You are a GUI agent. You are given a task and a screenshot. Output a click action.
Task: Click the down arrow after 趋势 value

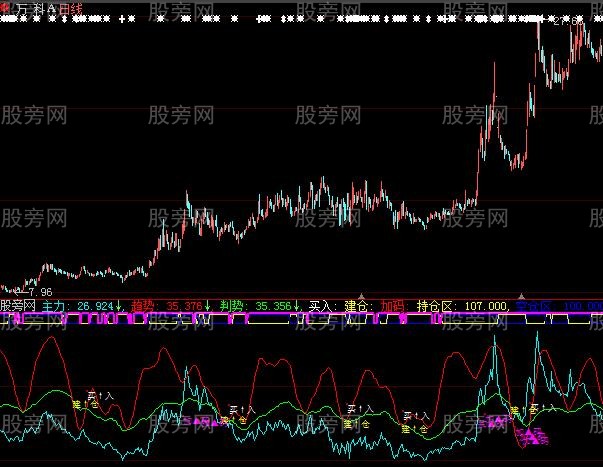pos(208,305)
